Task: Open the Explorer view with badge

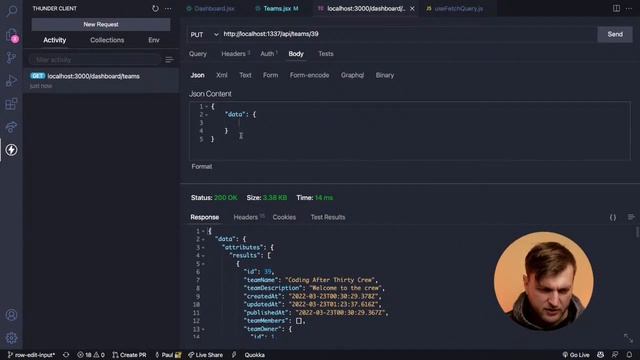Action: [x=11, y=35]
